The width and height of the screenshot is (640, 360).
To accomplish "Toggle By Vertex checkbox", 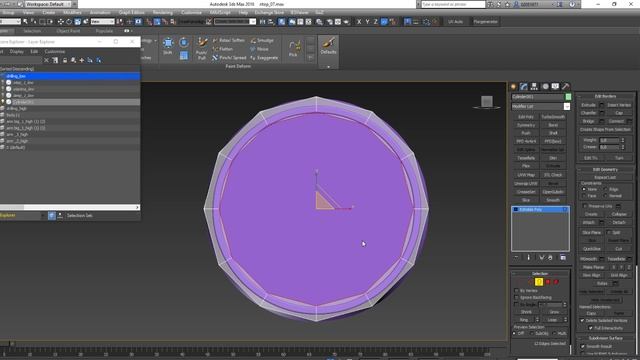I will click(x=516, y=291).
